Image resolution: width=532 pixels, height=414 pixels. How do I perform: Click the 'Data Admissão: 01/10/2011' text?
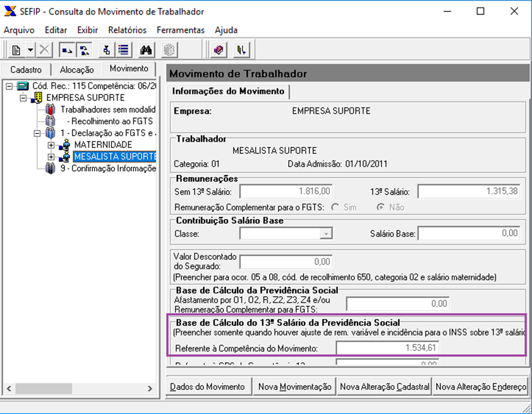tap(337, 164)
